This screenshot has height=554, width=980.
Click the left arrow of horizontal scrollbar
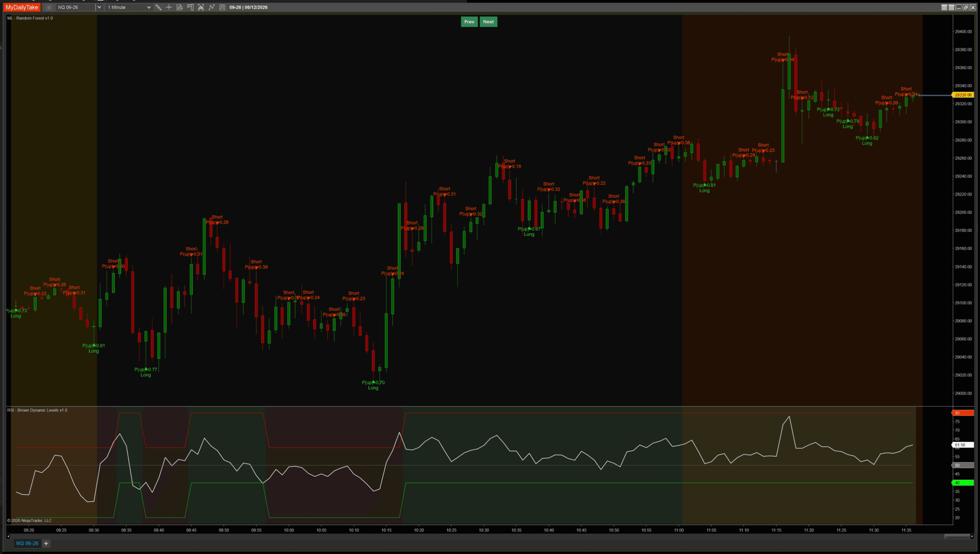pos(8,536)
